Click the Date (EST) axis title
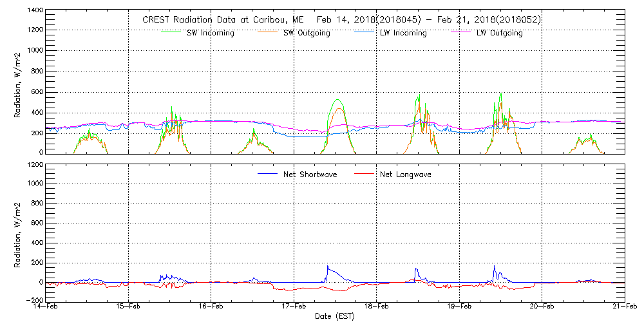 click(335, 316)
